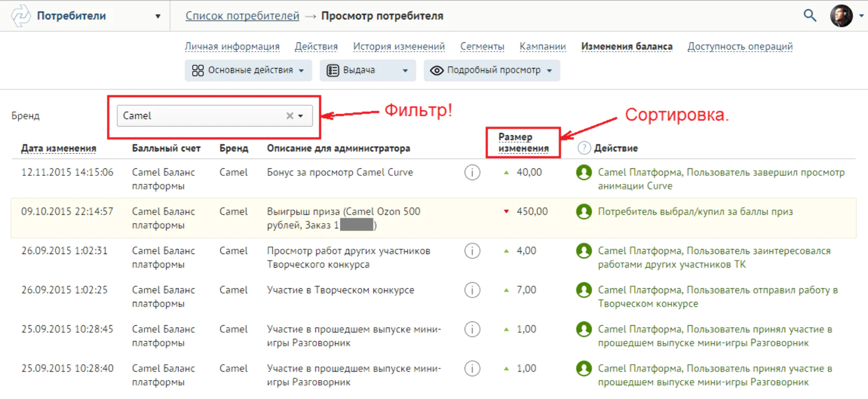868x399 pixels.
Task: Click the user icon in the 25.09.2015 10:28:45 row
Action: point(584,329)
